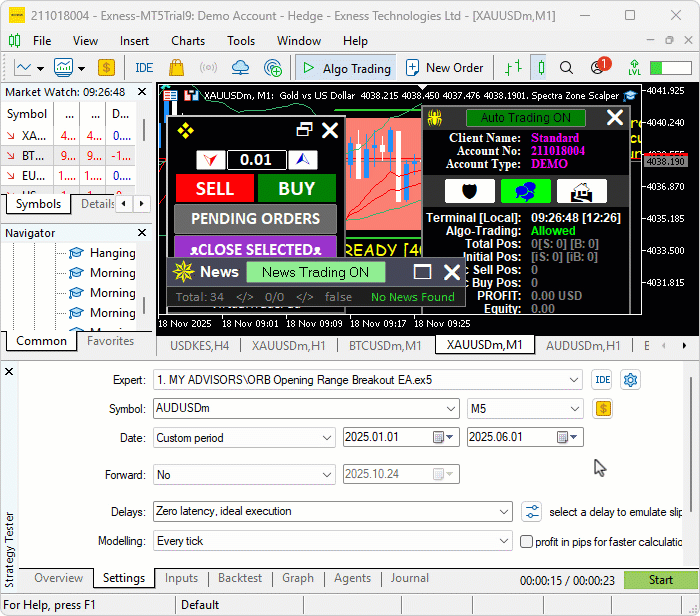This screenshot has width=700, height=616.
Task: Click the shield icon in account panel
Action: tap(470, 191)
